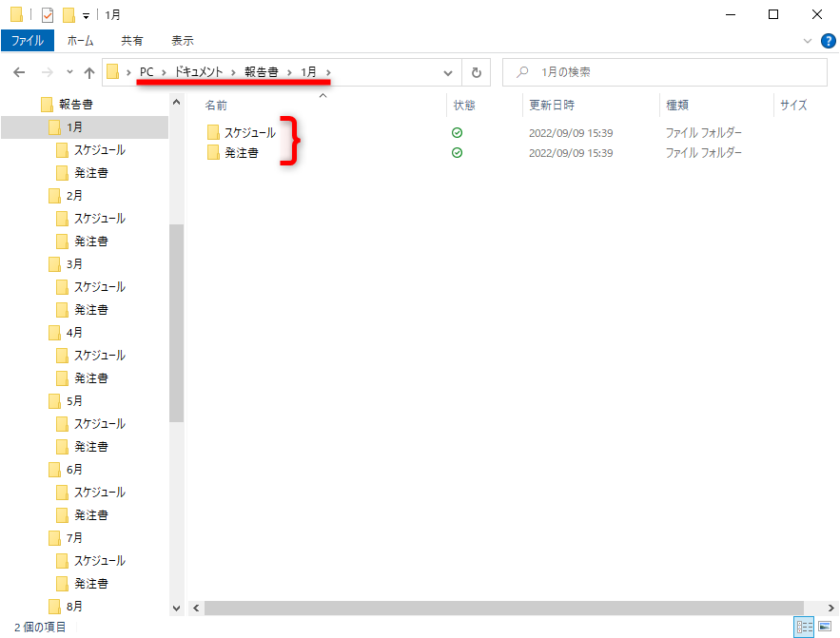Expand chevron after 1月 in address bar
This screenshot has width=840, height=638.
click(x=328, y=72)
